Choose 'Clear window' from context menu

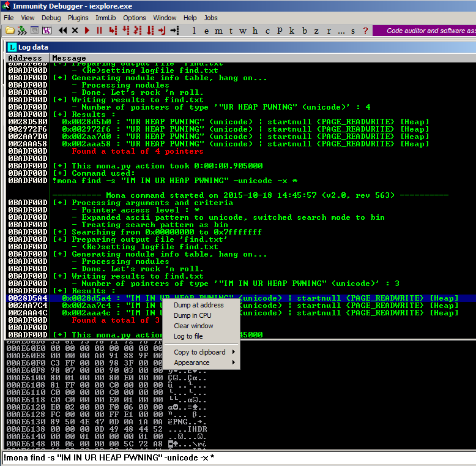coord(193,326)
